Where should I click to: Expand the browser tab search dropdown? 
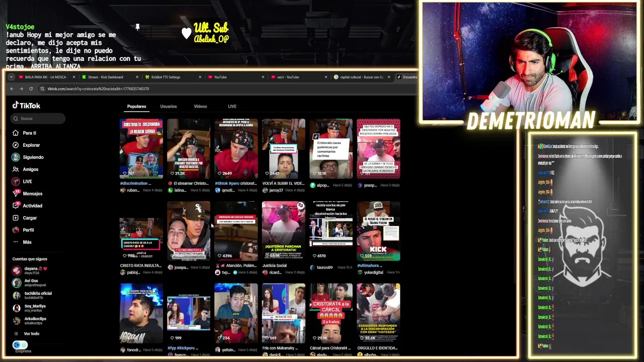click(12, 77)
